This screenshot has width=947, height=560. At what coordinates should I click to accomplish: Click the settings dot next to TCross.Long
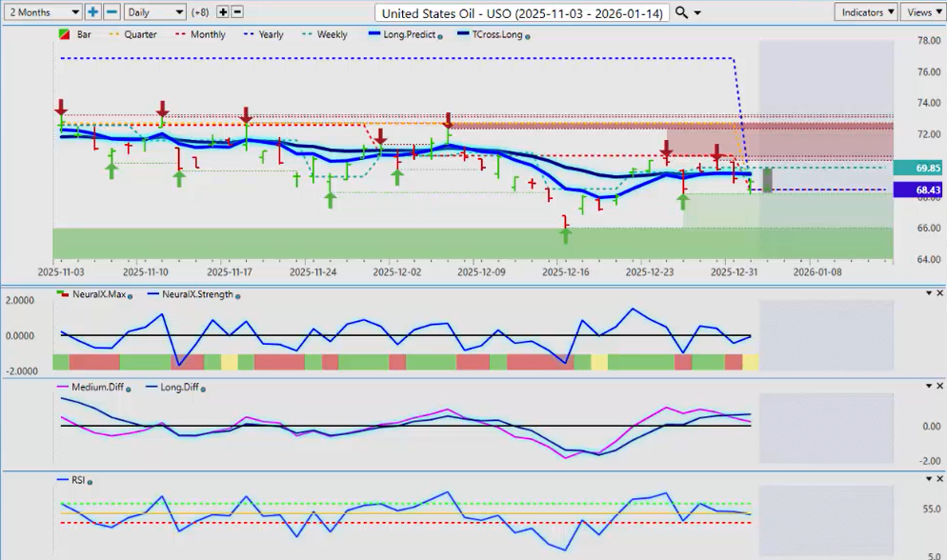528,35
